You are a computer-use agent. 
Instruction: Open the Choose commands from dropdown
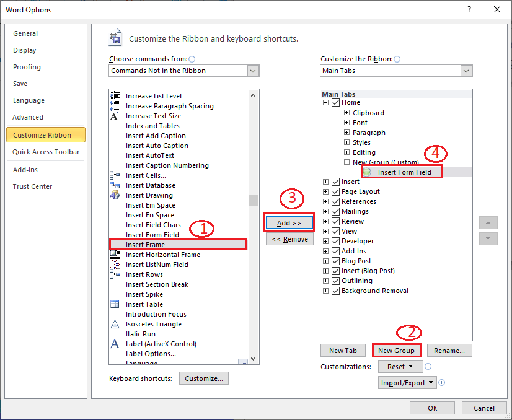[x=253, y=71]
